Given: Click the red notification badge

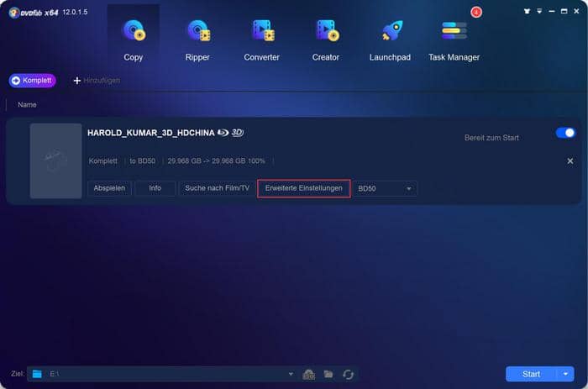Looking at the screenshot, I should [x=476, y=12].
